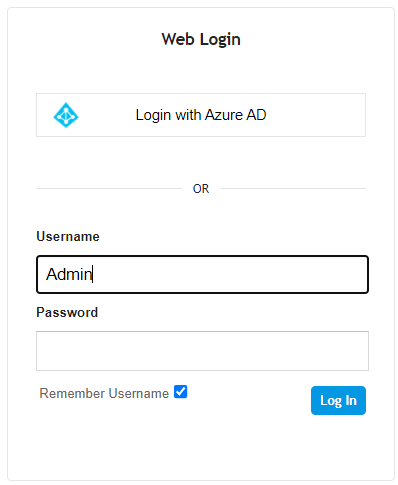Click the horizontal divider line left of OR
Viewport: 398px width, 485px height.
(x=109, y=189)
